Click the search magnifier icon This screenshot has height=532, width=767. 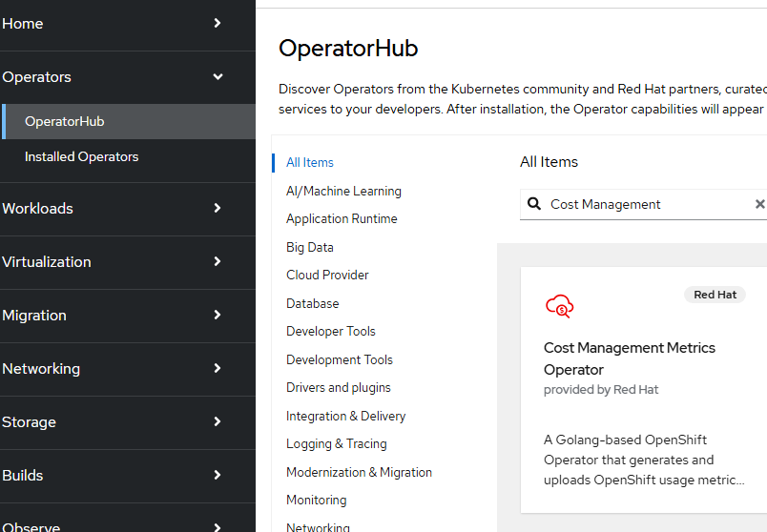point(534,203)
